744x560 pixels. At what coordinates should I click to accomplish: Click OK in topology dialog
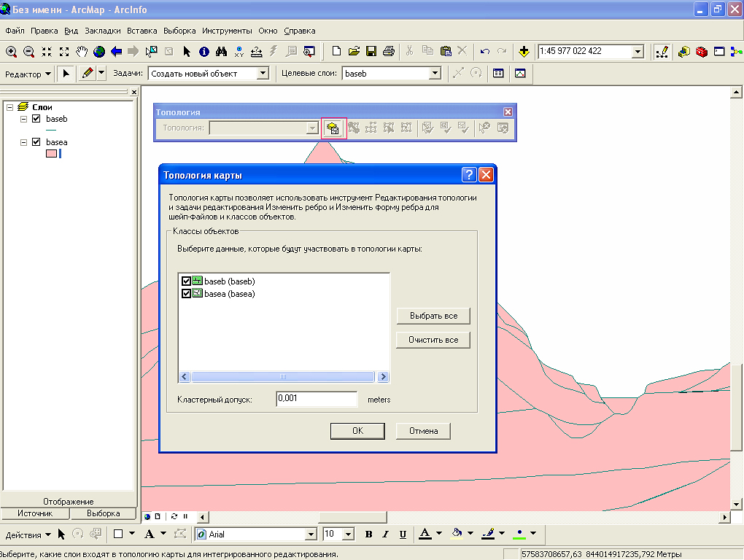[357, 431]
